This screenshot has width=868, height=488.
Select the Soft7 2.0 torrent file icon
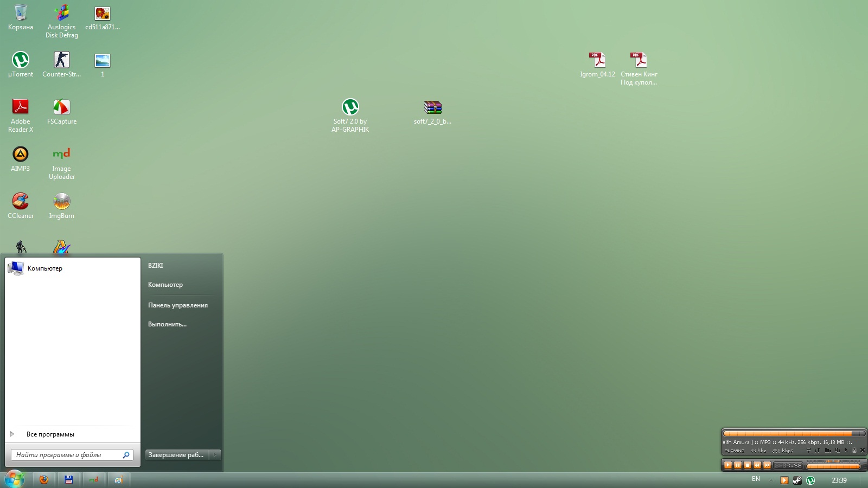click(350, 107)
